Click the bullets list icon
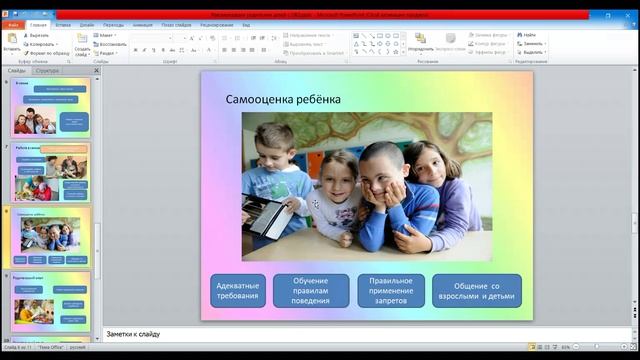This screenshot has width=640, height=360. click(224, 38)
